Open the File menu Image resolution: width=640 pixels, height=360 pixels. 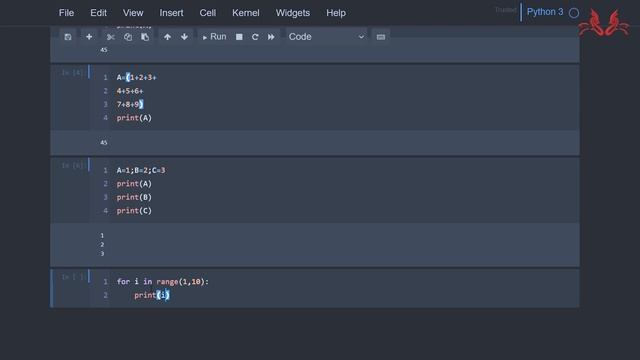pos(66,13)
